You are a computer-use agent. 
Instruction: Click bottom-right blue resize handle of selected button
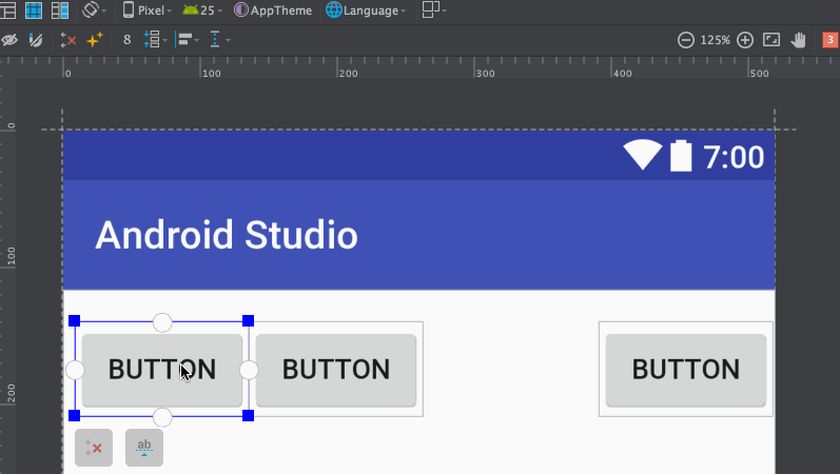click(248, 415)
